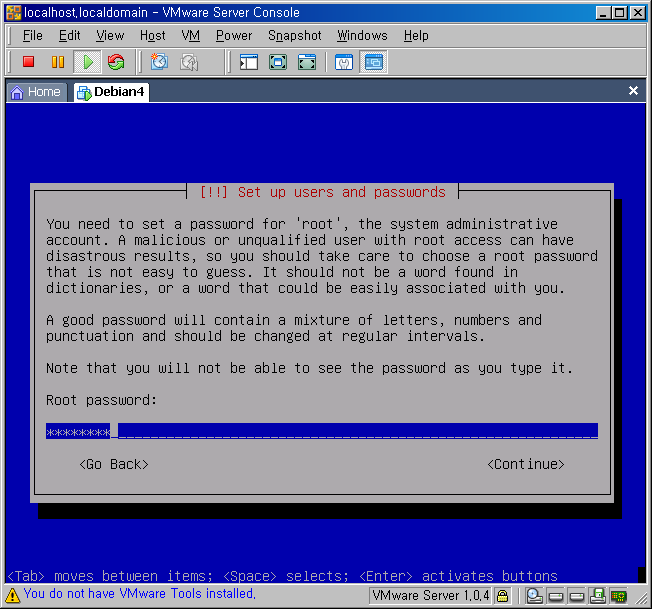This screenshot has height=609, width=652.
Task: Click the Revert to snapshot icon
Action: tap(188, 62)
